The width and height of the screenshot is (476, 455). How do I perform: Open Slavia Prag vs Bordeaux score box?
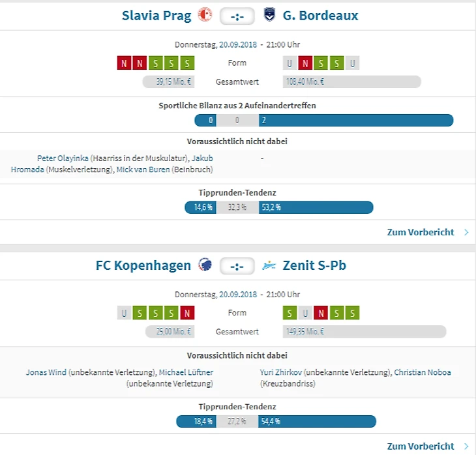tap(237, 16)
